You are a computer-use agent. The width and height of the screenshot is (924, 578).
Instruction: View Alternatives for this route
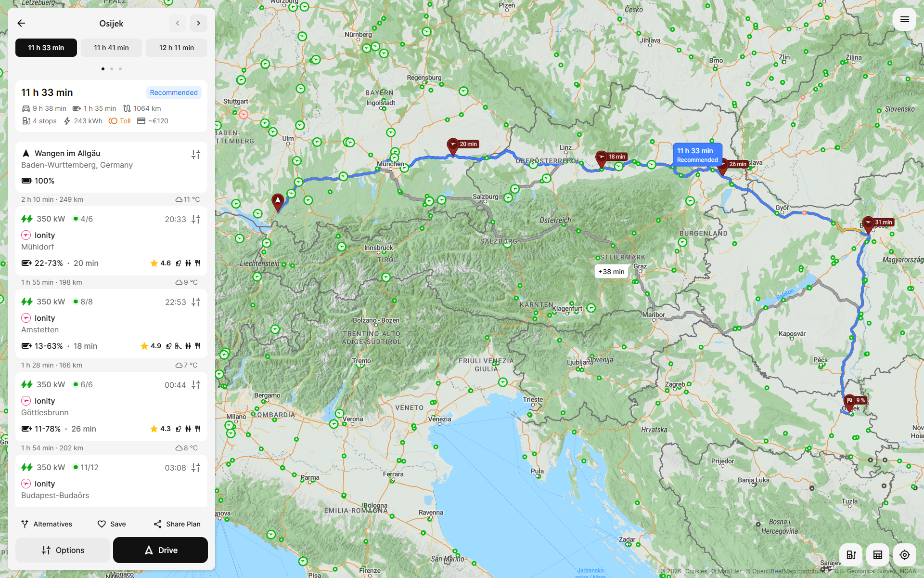click(x=47, y=524)
